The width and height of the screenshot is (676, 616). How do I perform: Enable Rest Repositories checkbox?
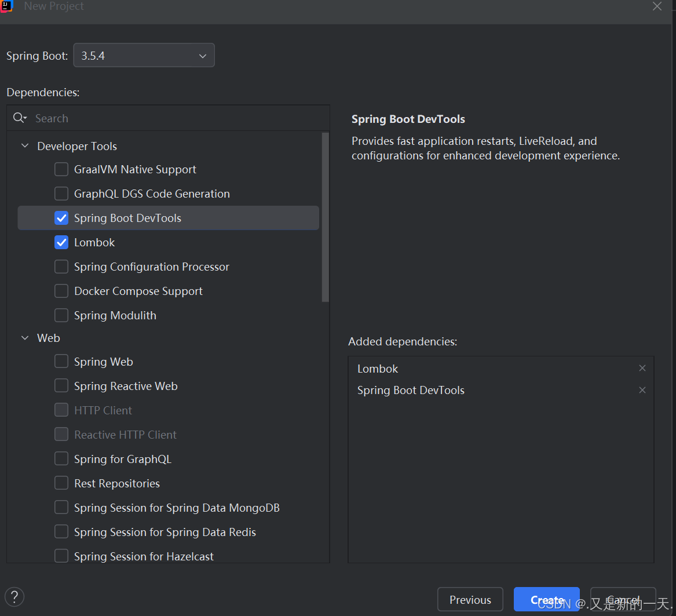coord(61,483)
